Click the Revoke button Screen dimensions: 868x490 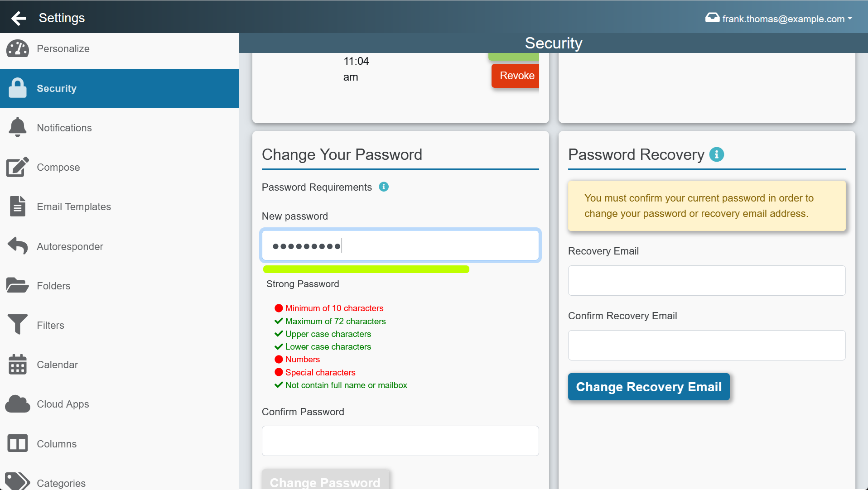516,76
